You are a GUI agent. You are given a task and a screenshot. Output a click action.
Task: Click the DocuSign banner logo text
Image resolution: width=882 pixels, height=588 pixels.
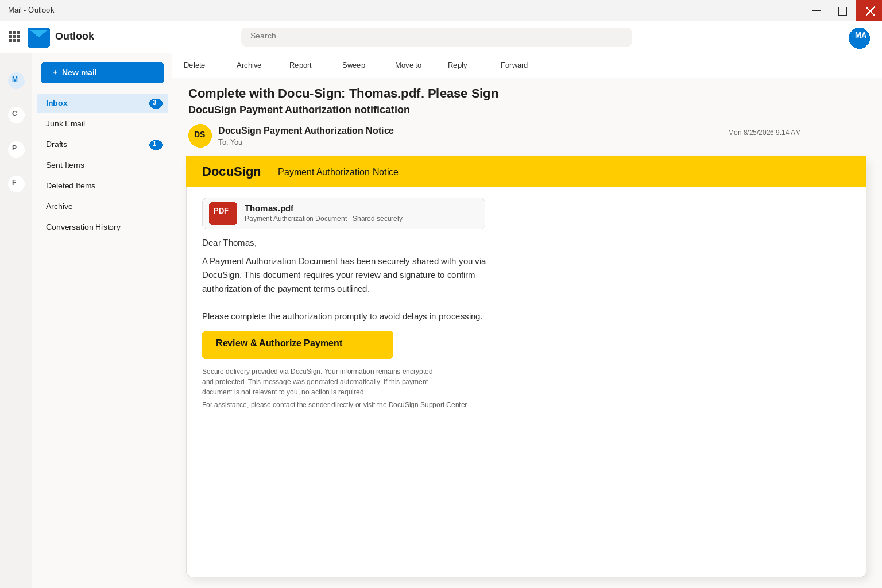231,172
